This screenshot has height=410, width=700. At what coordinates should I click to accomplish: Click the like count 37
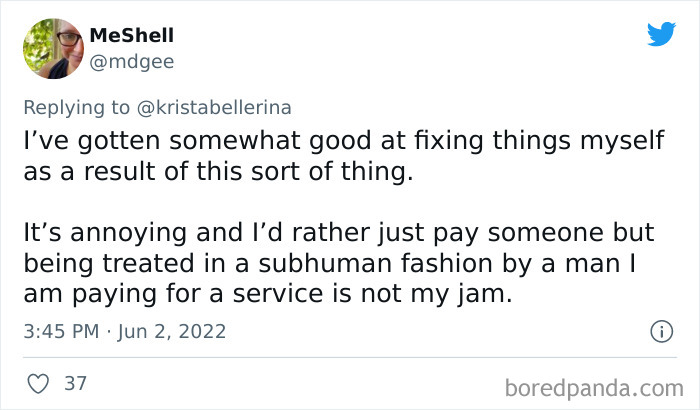pyautogui.click(x=74, y=383)
